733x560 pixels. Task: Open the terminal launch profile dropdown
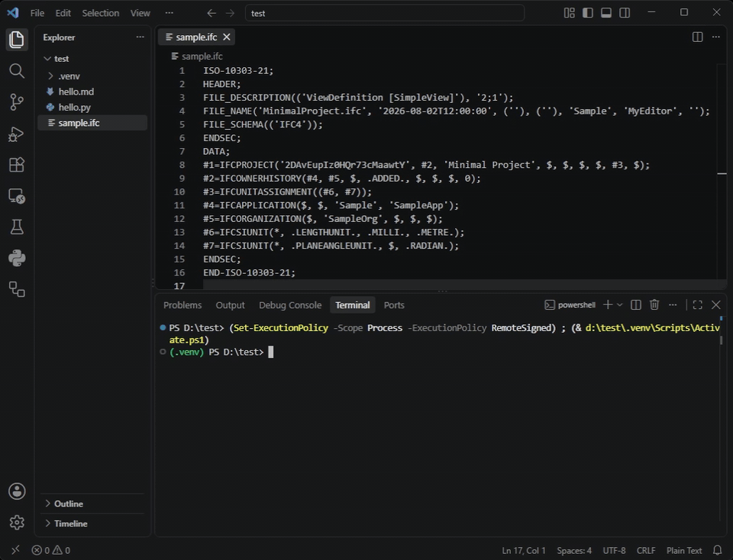point(620,305)
